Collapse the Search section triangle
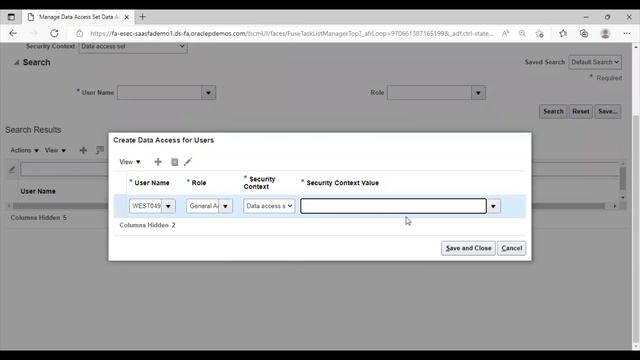This screenshot has height=360, width=640. pyautogui.click(x=16, y=62)
